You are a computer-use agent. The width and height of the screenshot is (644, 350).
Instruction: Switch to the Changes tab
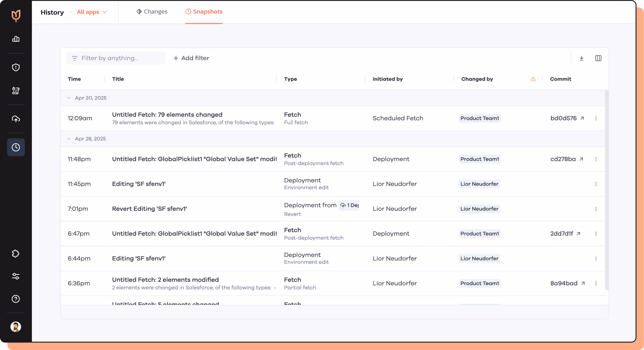coord(152,12)
